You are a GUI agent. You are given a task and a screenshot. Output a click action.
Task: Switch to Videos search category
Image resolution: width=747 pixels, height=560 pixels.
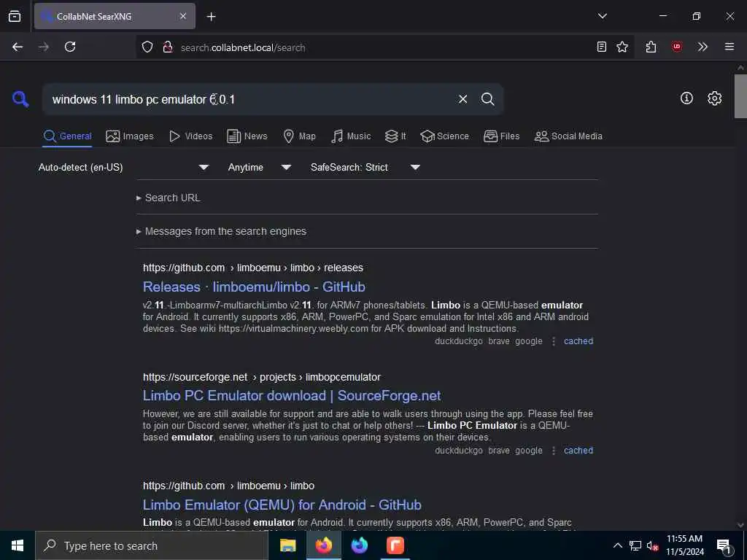tap(190, 136)
